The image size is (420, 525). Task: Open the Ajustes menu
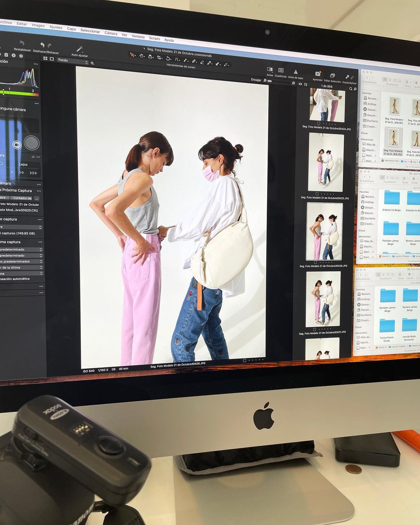coord(56,27)
